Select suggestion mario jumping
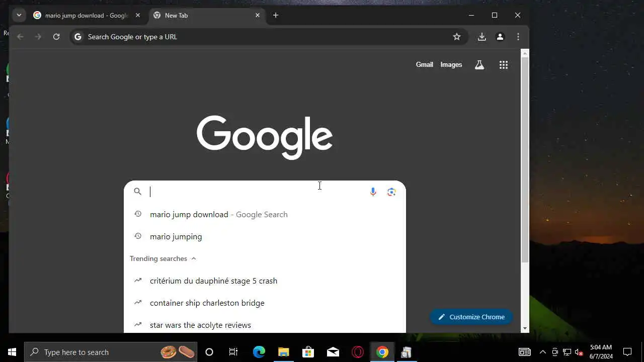Screen dimensions: 644x362 265,236
